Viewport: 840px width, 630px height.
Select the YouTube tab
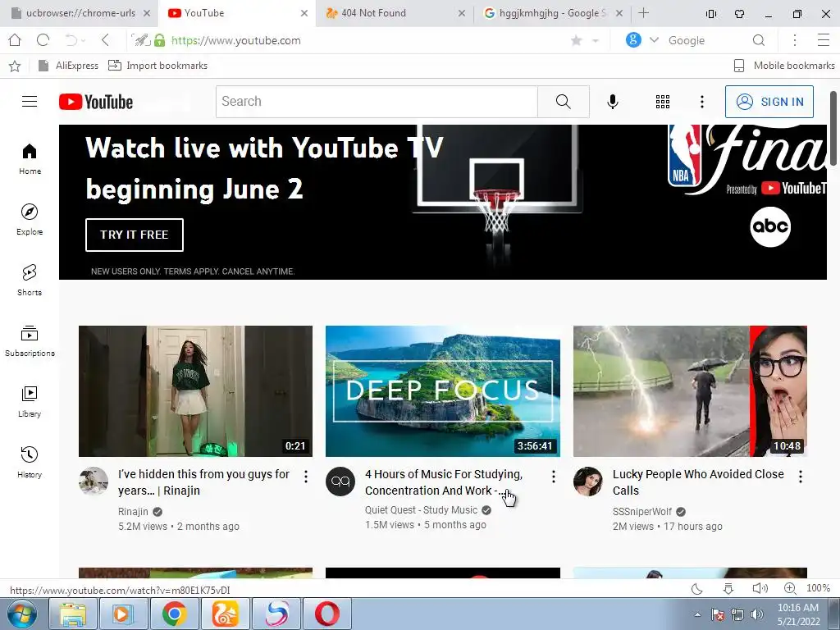click(x=236, y=13)
